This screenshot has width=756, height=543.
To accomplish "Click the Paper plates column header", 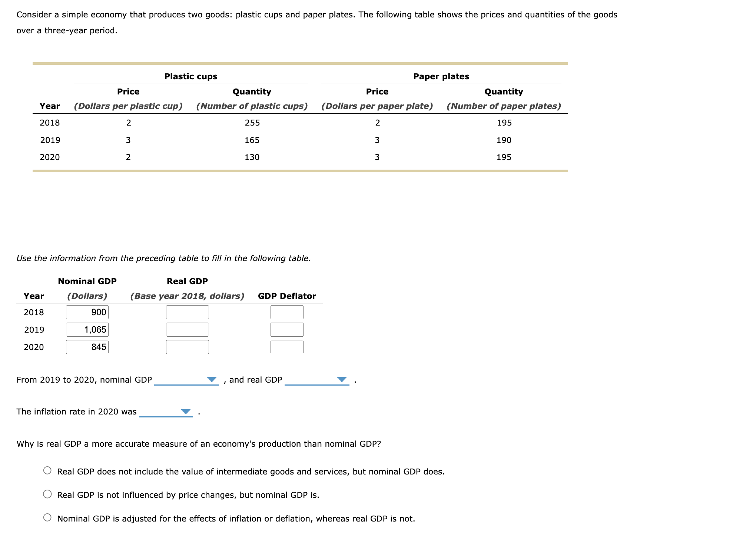I will [x=441, y=76].
